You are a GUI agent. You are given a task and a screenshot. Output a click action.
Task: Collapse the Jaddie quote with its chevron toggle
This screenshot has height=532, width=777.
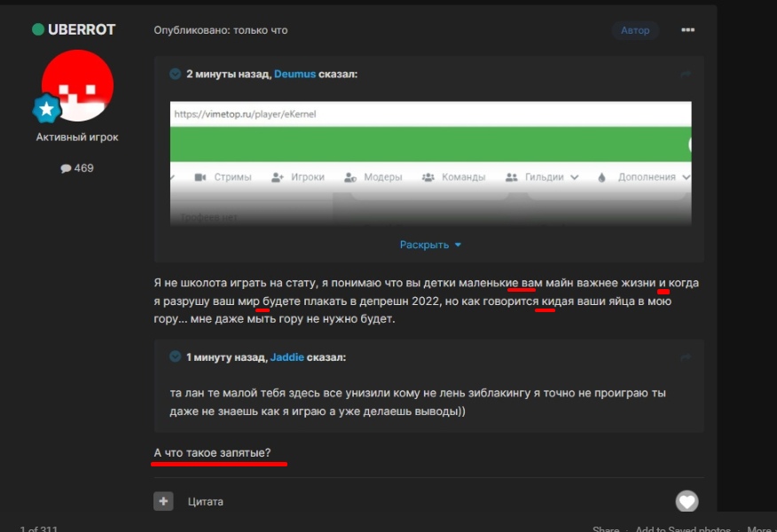tap(175, 357)
